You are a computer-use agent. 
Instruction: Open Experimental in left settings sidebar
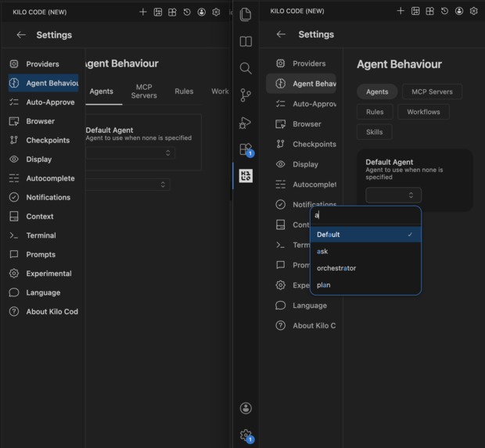coord(43,274)
